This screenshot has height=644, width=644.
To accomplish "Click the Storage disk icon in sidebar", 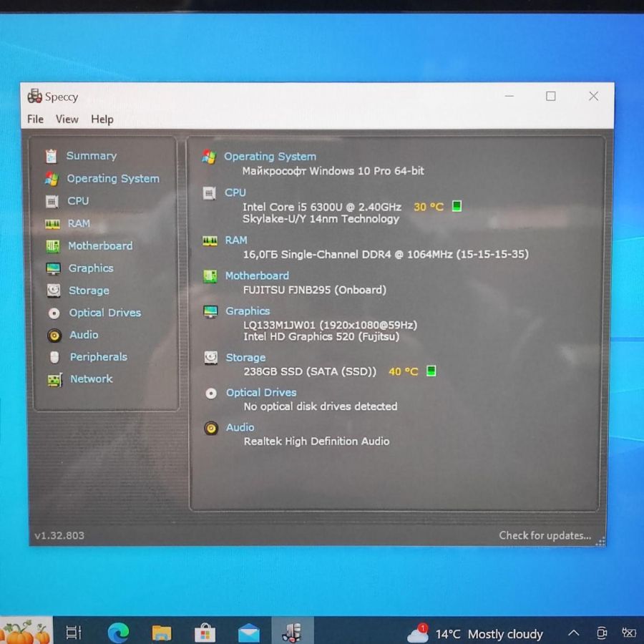I will 54,291.
